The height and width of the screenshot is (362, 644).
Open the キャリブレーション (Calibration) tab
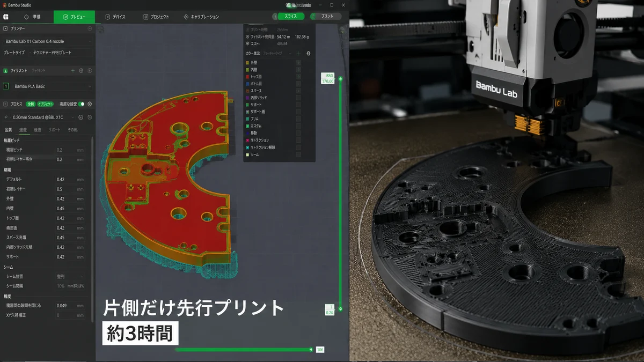point(201,17)
